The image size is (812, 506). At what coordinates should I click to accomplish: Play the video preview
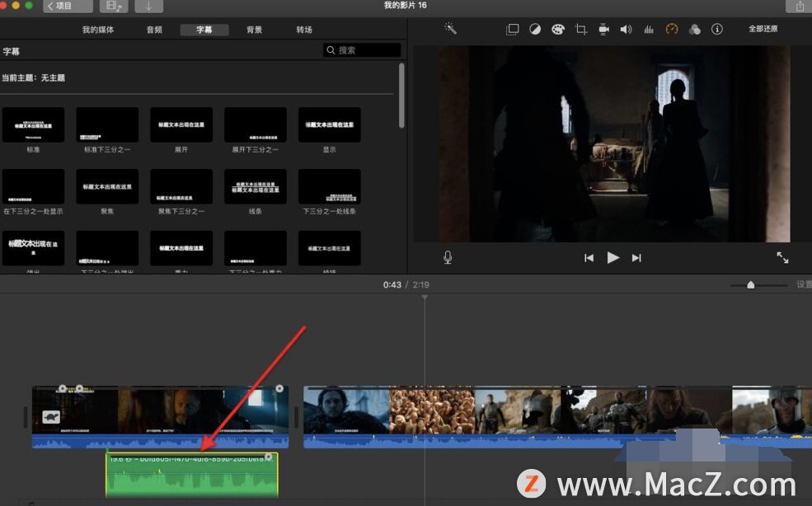[613, 257]
